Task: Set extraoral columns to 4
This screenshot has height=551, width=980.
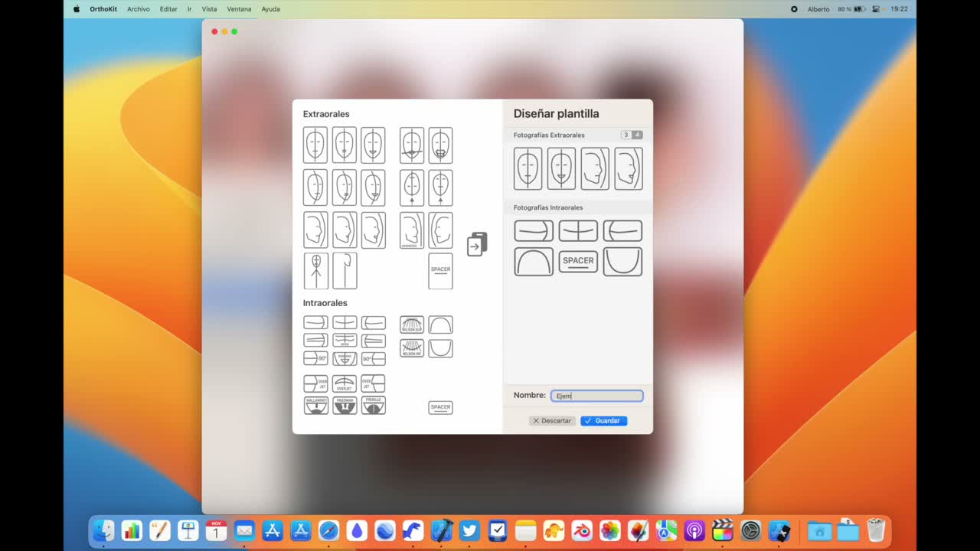Action: coord(637,135)
